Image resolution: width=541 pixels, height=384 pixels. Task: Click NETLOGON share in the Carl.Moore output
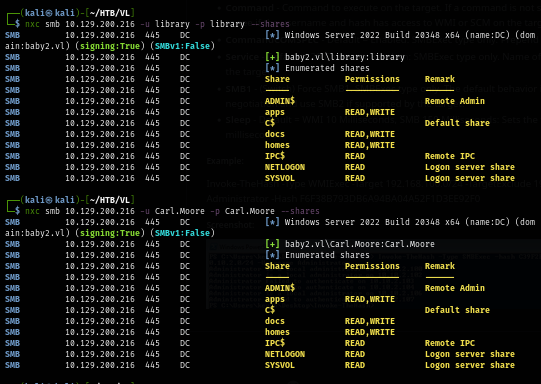tap(285, 354)
